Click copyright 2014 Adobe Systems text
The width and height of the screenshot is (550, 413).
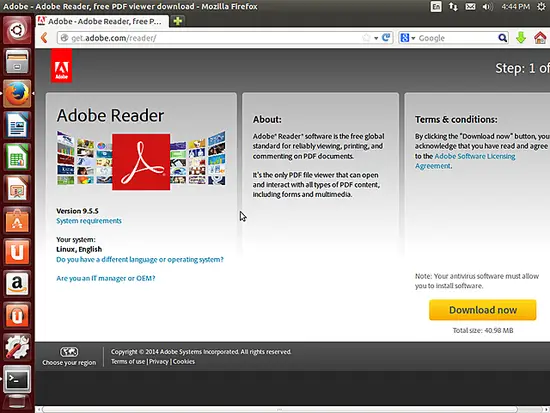point(201,352)
